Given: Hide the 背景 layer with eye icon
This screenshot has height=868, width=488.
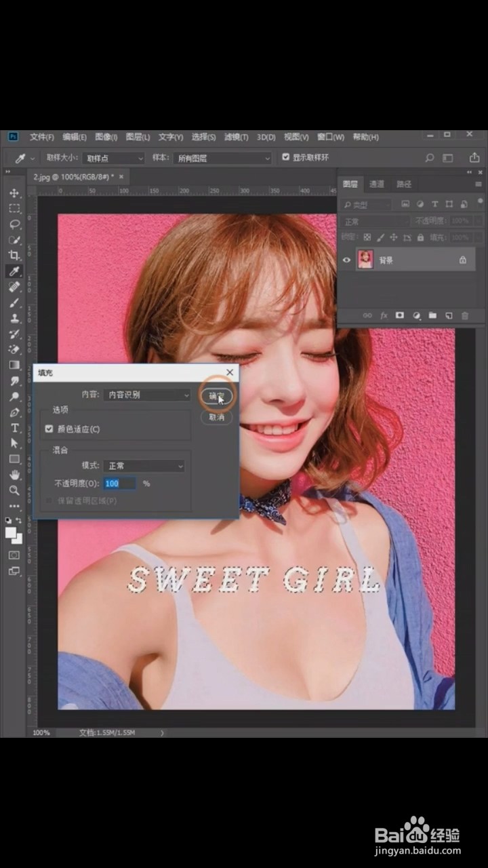Looking at the screenshot, I should 347,260.
